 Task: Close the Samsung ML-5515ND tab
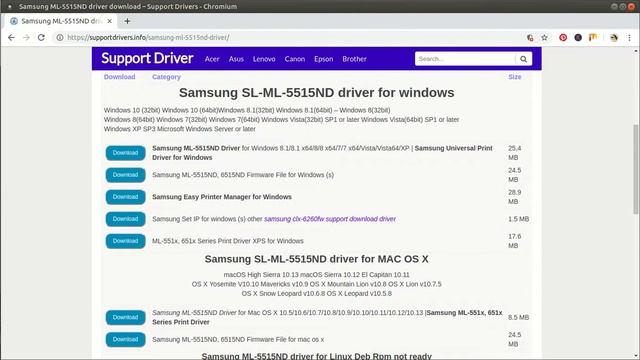[109, 21]
